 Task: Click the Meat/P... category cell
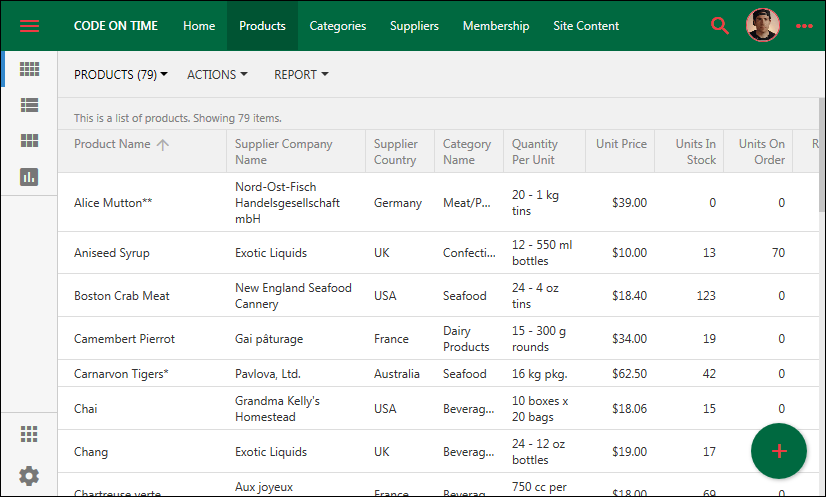click(467, 203)
